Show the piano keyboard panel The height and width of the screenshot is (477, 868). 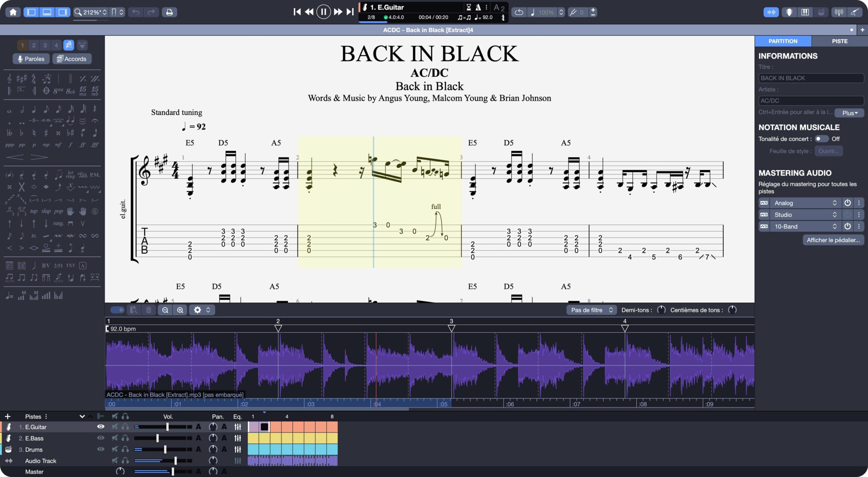(805, 12)
